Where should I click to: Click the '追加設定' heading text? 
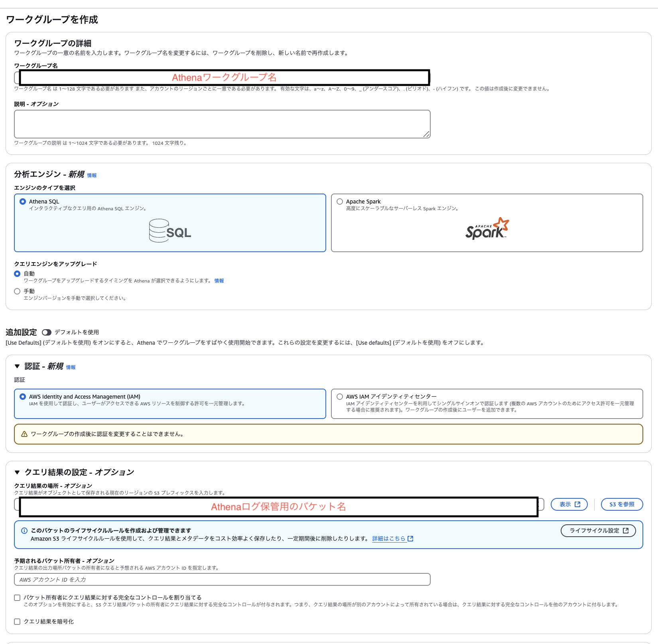tap(21, 332)
